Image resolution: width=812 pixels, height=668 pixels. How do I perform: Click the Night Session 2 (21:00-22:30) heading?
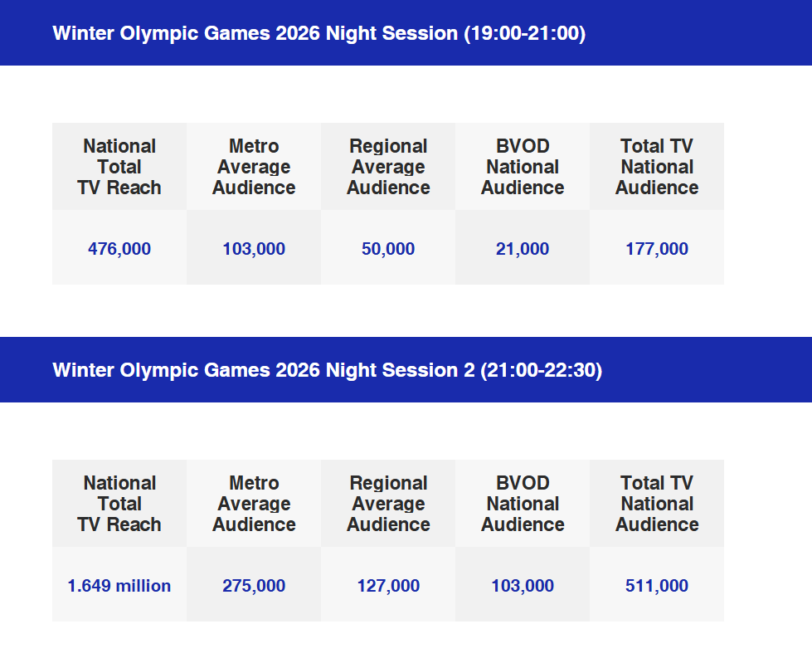(327, 370)
